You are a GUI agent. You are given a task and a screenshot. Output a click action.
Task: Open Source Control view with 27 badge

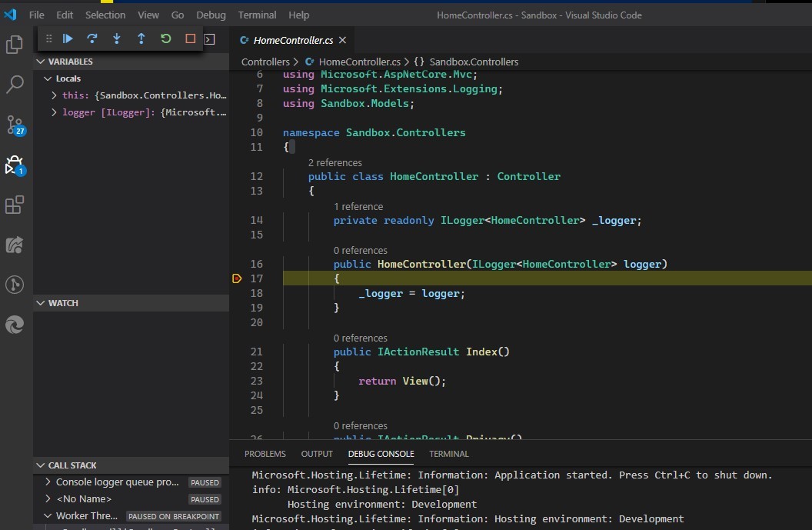pyautogui.click(x=15, y=125)
